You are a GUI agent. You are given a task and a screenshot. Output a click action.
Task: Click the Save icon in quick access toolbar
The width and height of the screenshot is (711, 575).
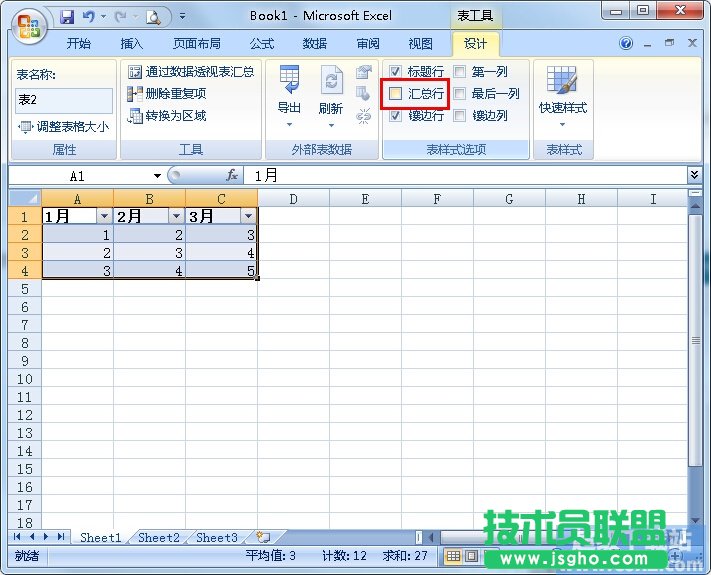point(67,16)
